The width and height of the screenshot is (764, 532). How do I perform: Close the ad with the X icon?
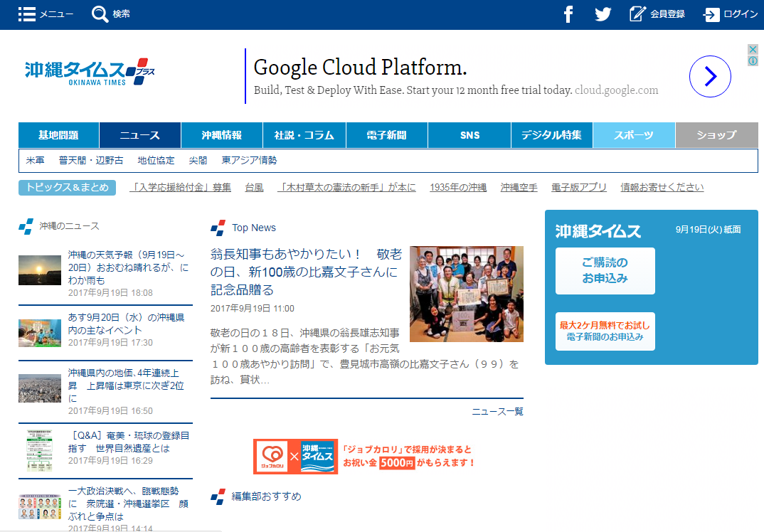pyautogui.click(x=753, y=49)
